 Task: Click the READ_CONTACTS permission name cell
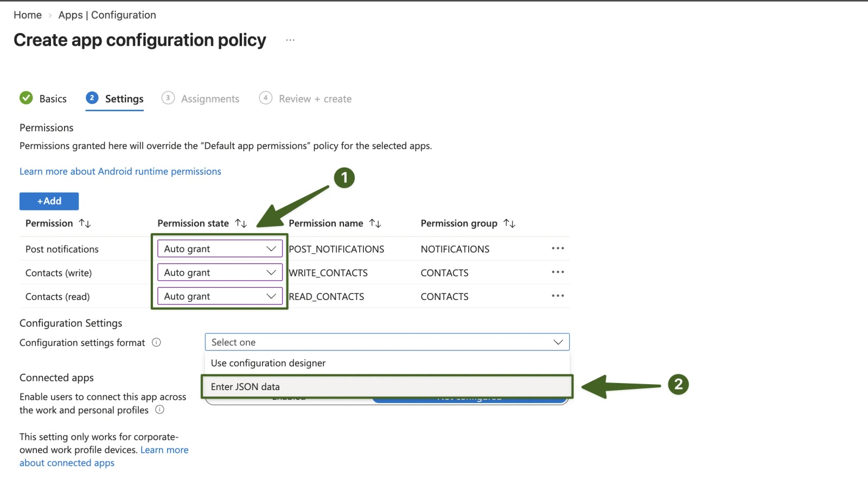(x=327, y=297)
